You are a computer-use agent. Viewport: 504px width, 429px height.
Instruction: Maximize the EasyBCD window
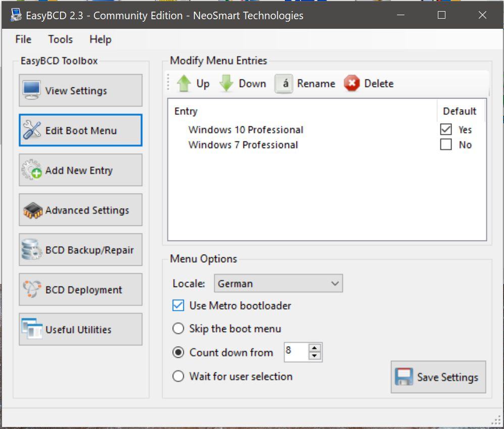442,15
